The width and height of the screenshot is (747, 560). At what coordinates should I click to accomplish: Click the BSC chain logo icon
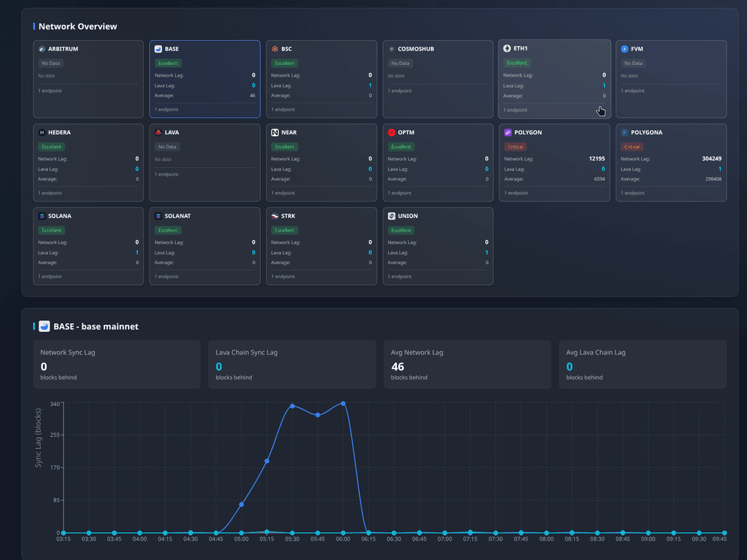275,49
